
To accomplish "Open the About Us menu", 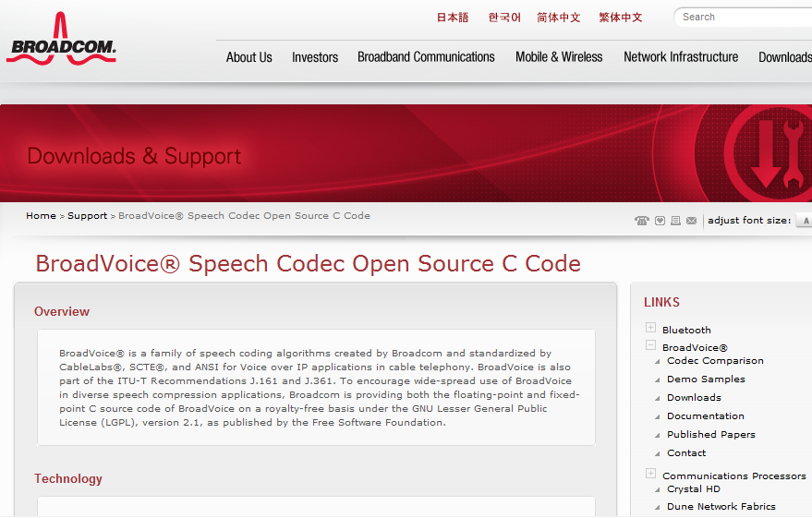I will pyautogui.click(x=249, y=57).
